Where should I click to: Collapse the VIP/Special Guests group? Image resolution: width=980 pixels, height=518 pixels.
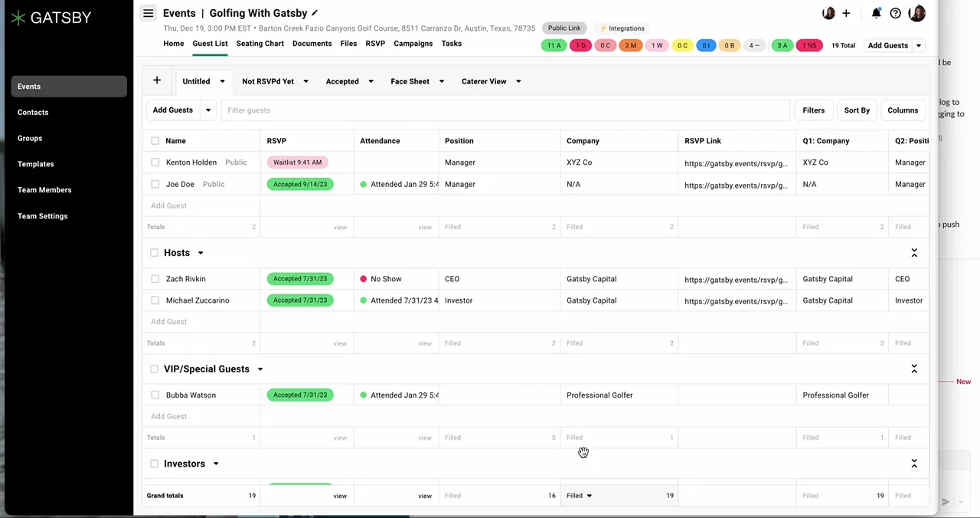(x=914, y=369)
